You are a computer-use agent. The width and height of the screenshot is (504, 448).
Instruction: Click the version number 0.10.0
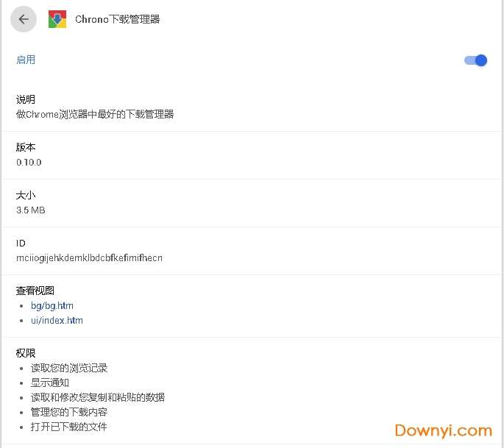(x=29, y=163)
